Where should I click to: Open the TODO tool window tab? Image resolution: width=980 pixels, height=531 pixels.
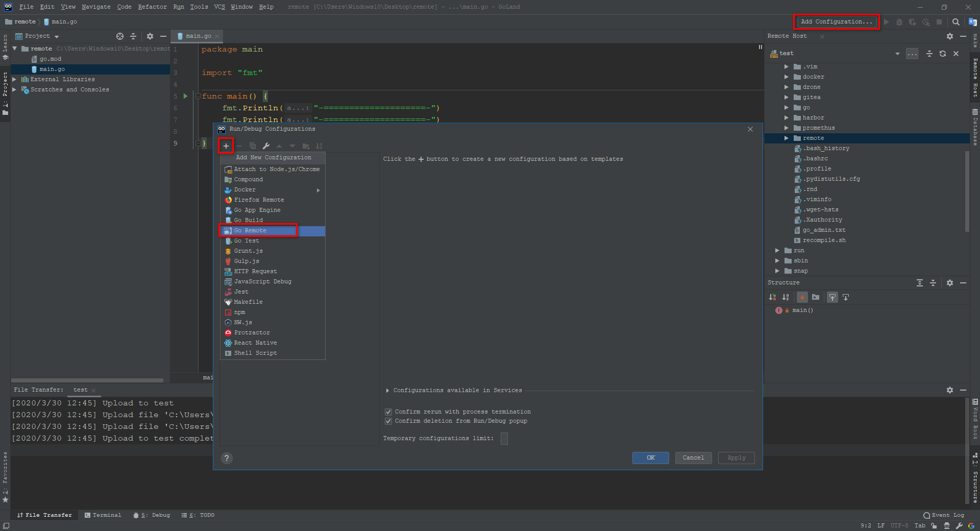[x=198, y=515]
